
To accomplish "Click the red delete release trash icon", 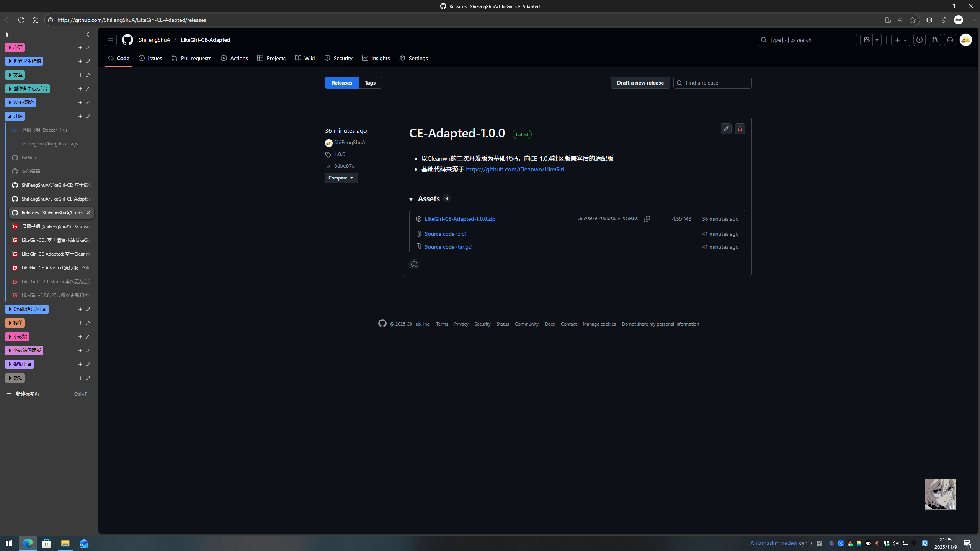I will (x=740, y=129).
